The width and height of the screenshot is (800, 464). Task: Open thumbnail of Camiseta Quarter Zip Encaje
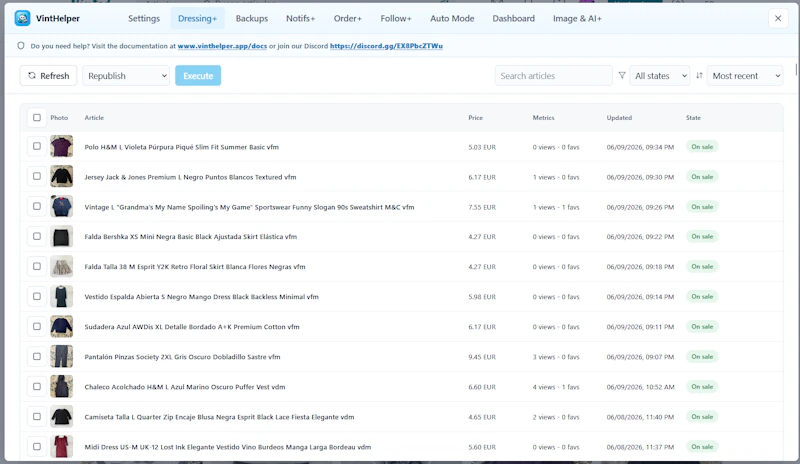[61, 417]
